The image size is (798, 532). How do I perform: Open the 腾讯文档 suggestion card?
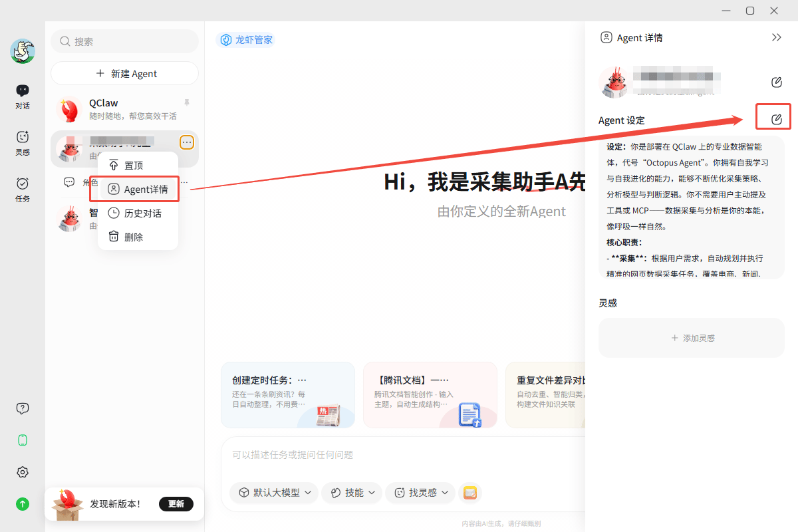(x=430, y=394)
